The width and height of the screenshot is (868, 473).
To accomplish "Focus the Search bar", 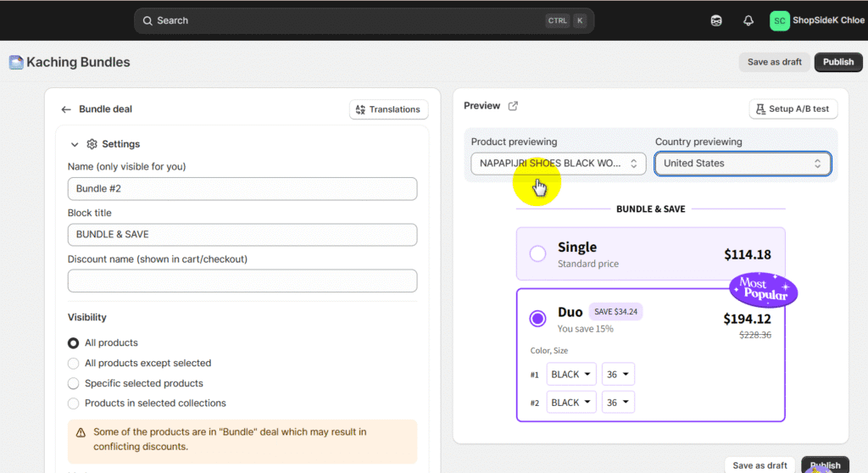I will 364,20.
